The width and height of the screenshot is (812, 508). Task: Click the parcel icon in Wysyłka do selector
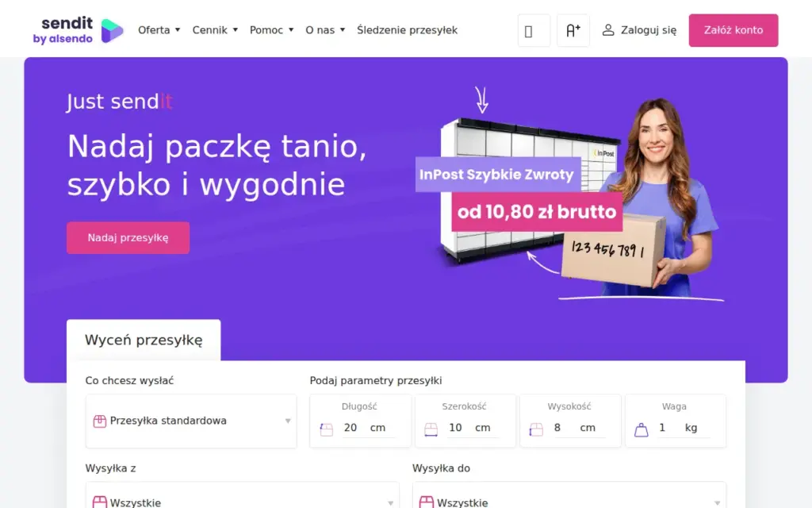click(x=426, y=502)
